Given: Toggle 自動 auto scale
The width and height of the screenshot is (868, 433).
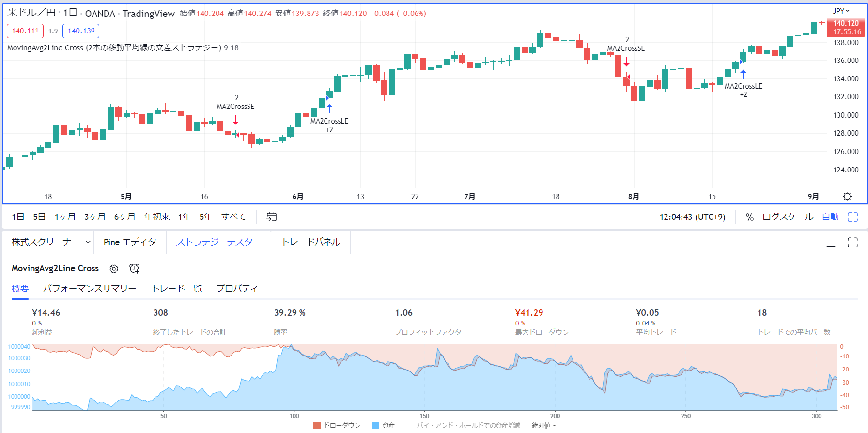Looking at the screenshot, I should (x=831, y=217).
